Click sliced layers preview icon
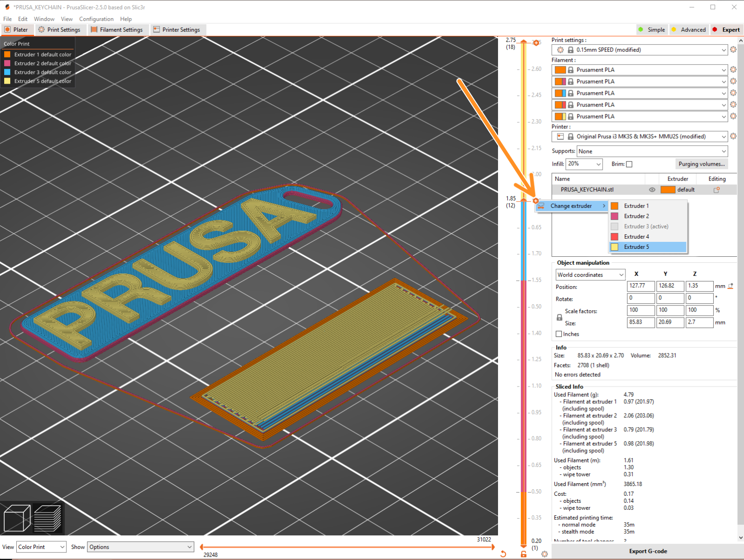Screen dimensions: 744x560 [47, 518]
